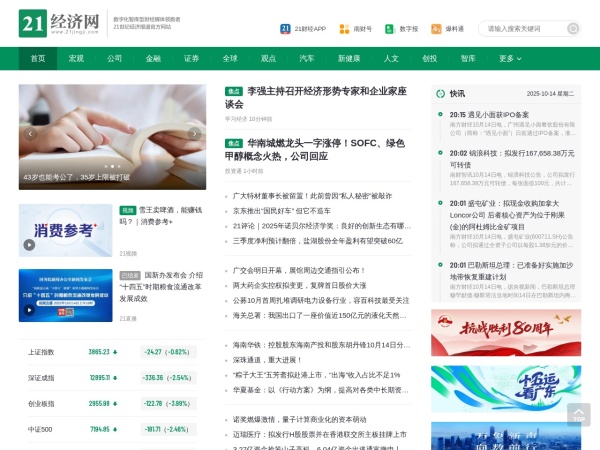Click the TOP back-to-top button
This screenshot has width=600, height=450.
[578, 414]
